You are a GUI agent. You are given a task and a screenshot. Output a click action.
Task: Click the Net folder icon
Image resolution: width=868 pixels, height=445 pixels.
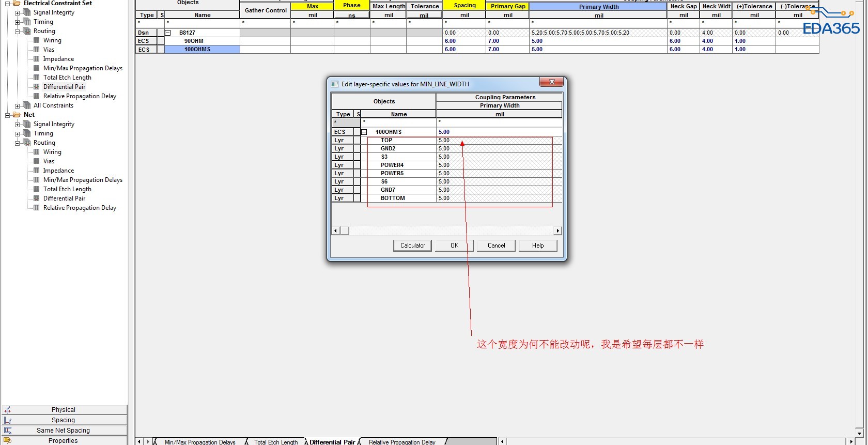[17, 115]
